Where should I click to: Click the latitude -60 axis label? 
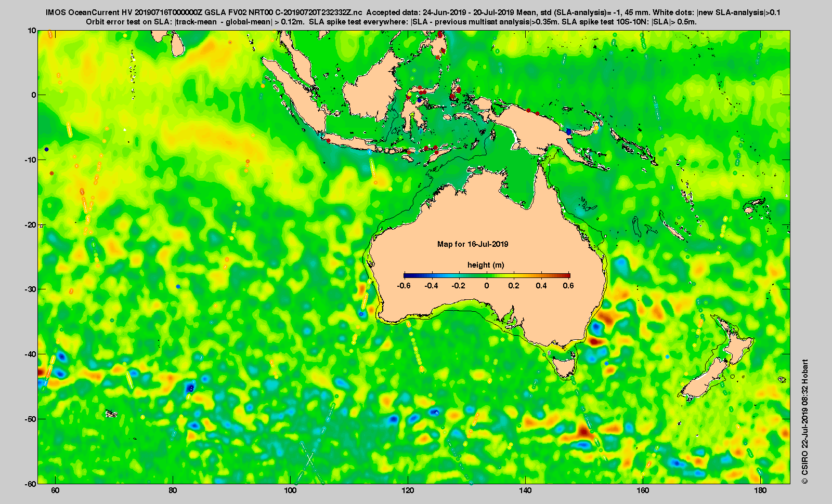pos(30,484)
